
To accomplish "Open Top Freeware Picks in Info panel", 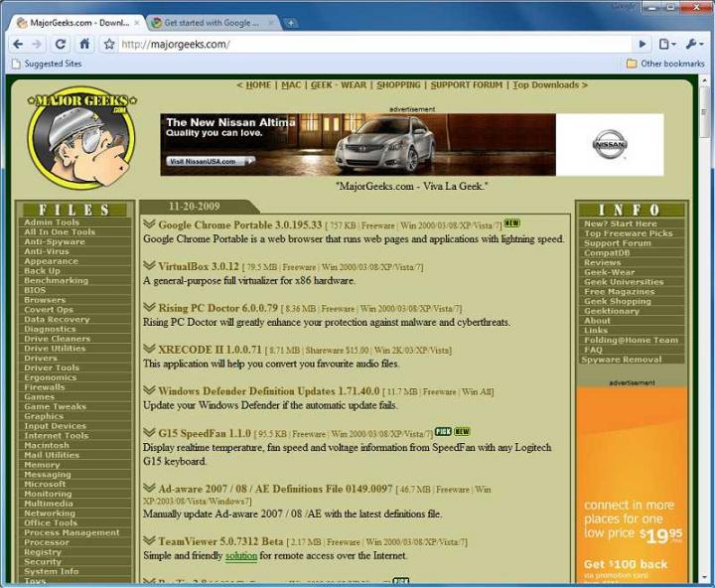I will point(628,233).
